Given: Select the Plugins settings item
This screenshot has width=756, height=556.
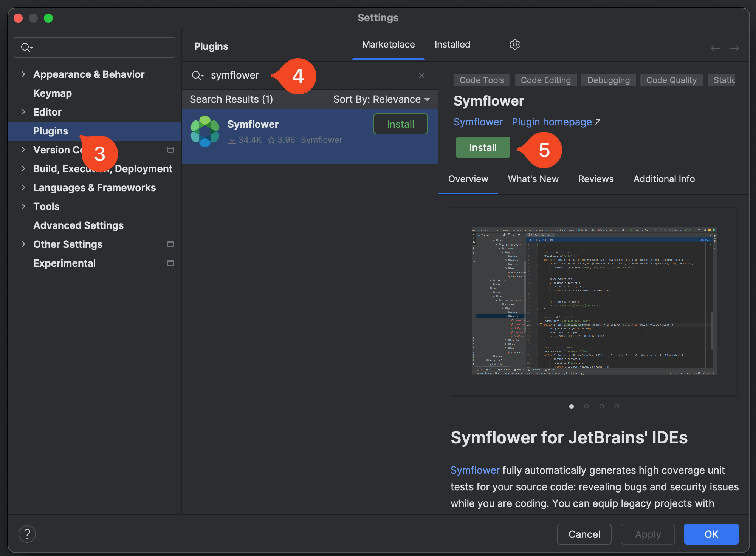Looking at the screenshot, I should [x=95, y=131].
